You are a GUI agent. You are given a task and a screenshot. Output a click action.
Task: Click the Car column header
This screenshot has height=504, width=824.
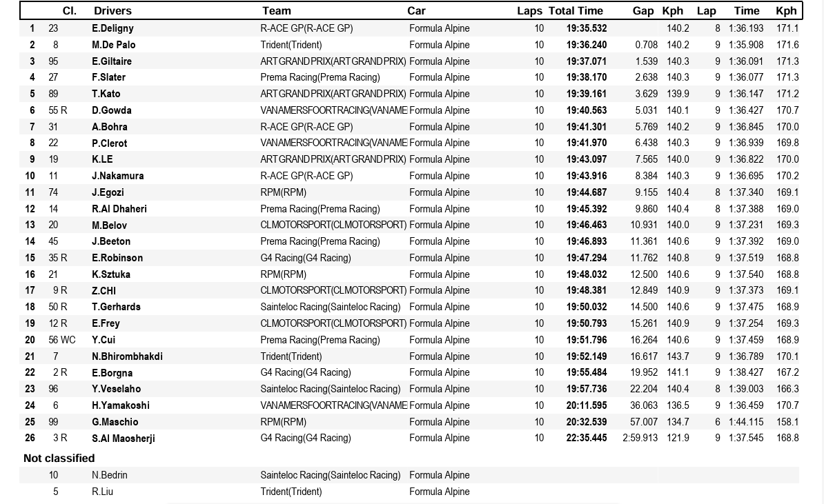point(416,11)
